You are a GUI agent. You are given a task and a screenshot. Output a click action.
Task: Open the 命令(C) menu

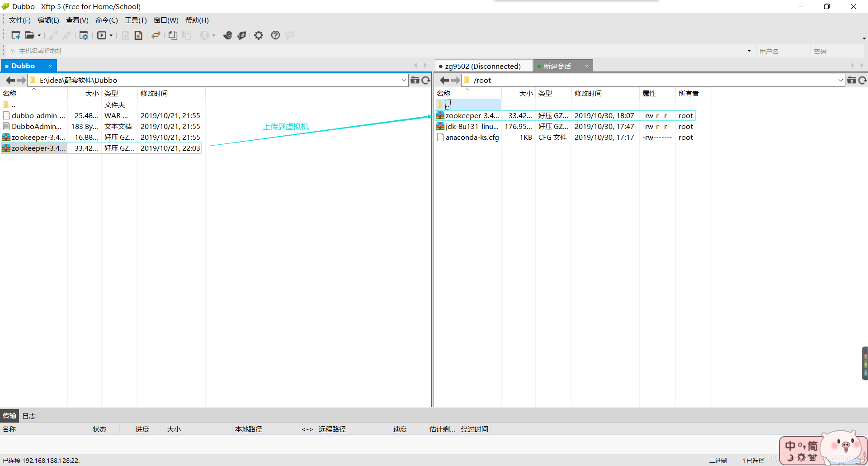click(x=107, y=20)
